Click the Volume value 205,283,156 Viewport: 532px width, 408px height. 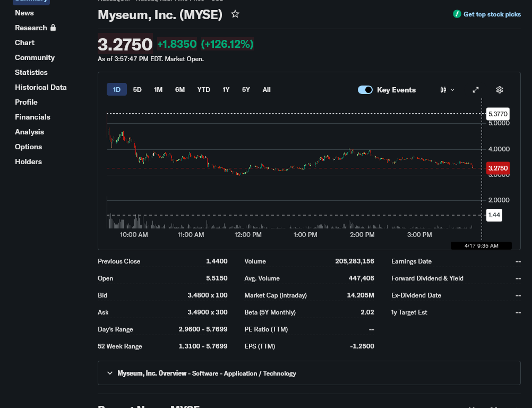pyautogui.click(x=355, y=261)
